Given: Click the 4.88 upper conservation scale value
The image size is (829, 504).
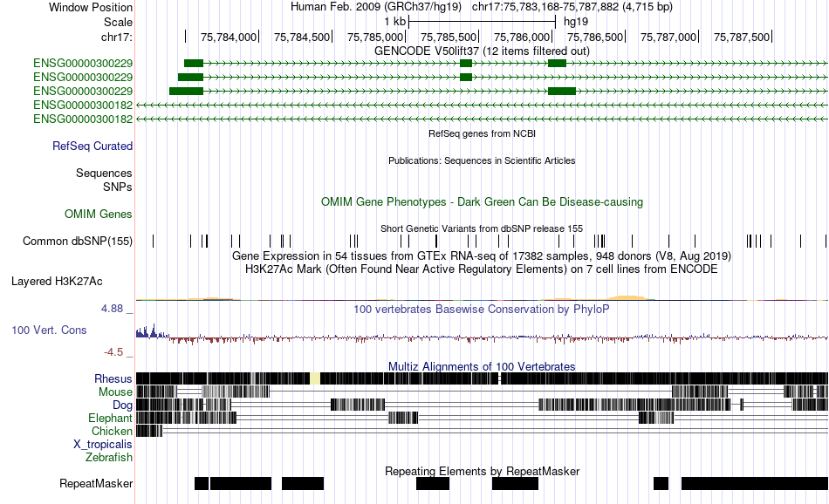Looking at the screenshot, I should pos(112,309).
